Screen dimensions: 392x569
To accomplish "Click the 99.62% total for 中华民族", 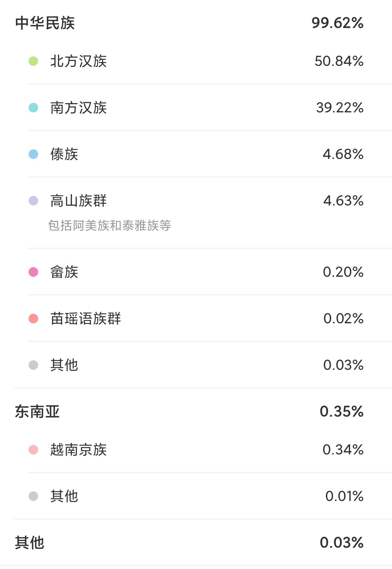I will click(338, 23).
